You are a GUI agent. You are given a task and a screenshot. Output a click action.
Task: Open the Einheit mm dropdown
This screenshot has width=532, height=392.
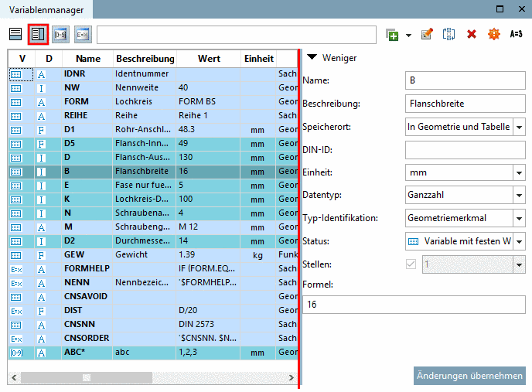pos(519,172)
